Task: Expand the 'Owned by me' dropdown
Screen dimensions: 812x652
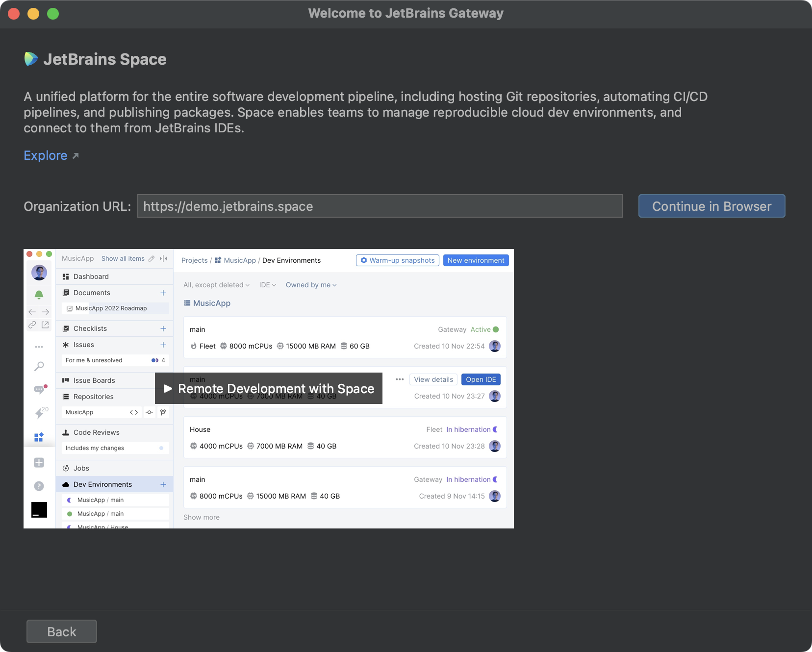Action: [x=311, y=285]
